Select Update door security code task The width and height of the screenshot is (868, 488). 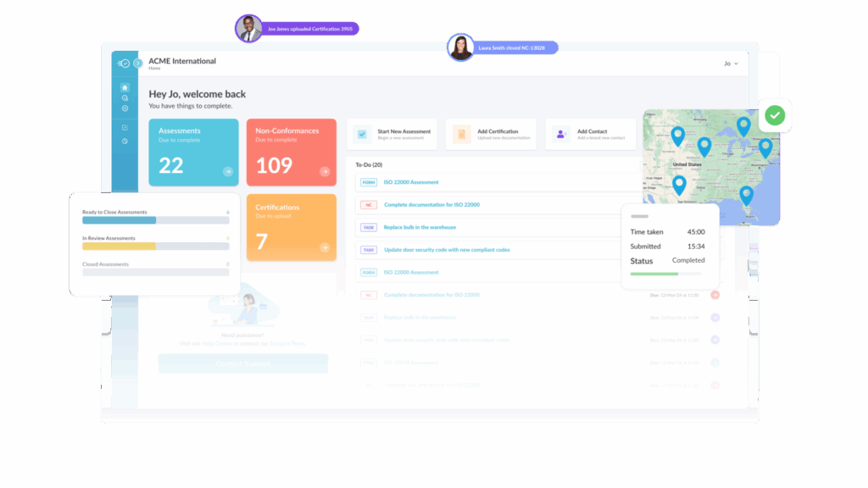click(447, 250)
